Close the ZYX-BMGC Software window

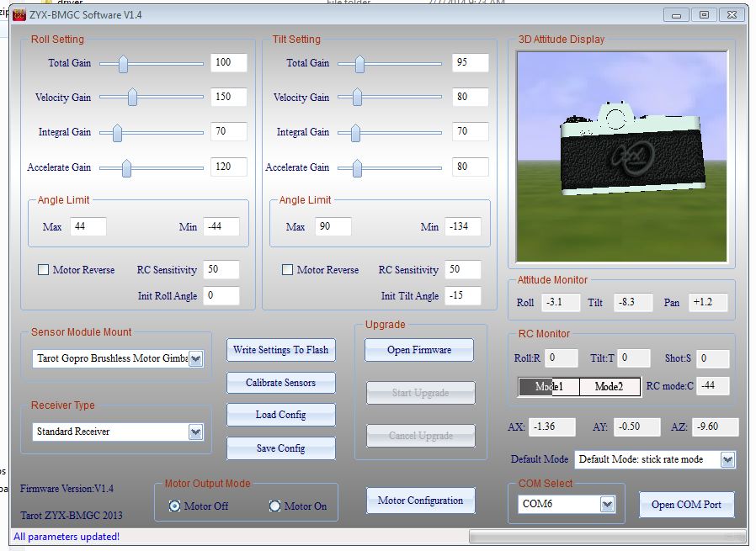coord(732,15)
